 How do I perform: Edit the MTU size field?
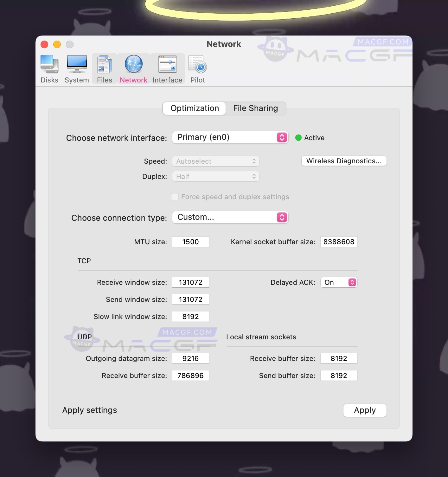[190, 241]
